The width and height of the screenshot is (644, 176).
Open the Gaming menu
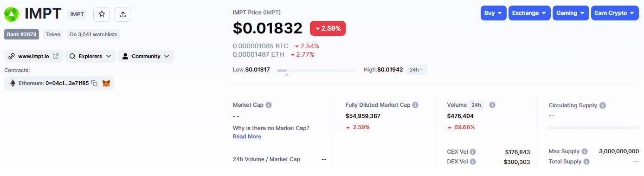pyautogui.click(x=571, y=13)
